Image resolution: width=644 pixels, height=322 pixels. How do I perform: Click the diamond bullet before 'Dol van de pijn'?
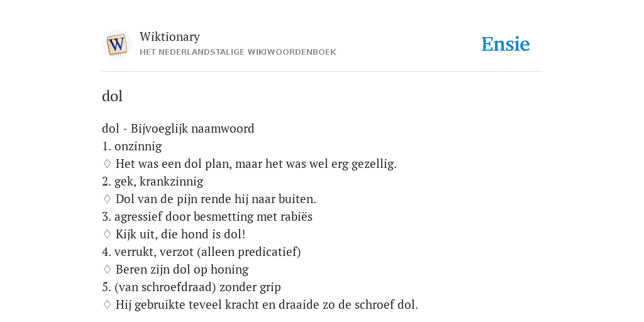pyautogui.click(x=107, y=199)
